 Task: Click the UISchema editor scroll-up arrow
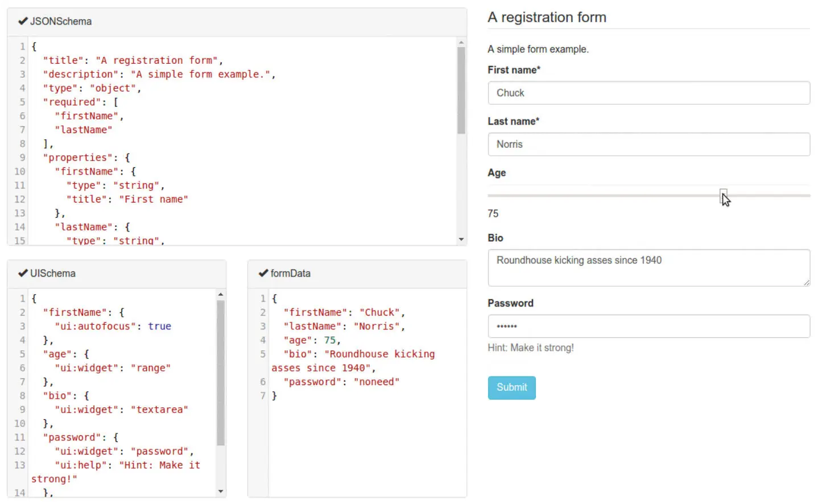221,294
